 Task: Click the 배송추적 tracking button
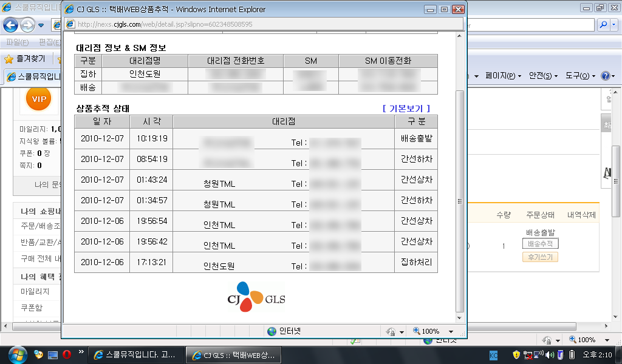coord(540,244)
